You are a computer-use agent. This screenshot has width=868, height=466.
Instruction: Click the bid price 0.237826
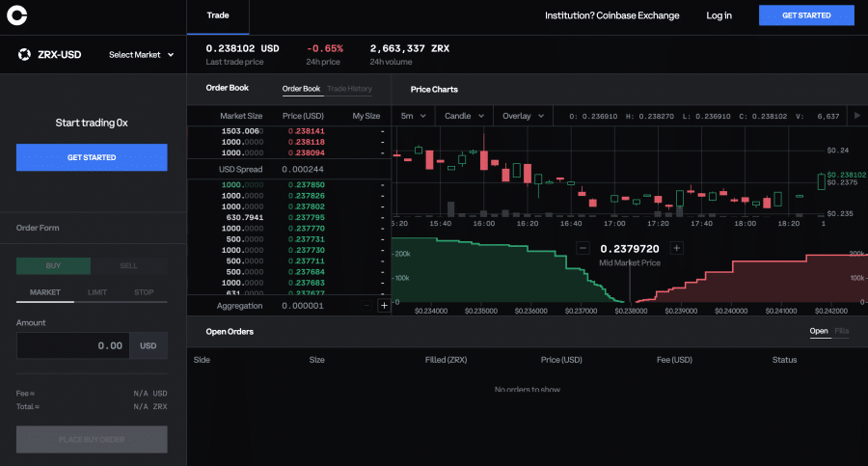coord(306,196)
